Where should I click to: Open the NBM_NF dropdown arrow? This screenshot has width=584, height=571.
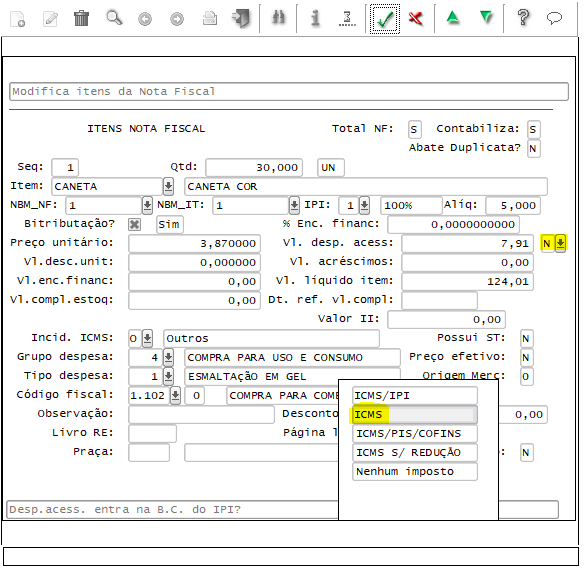click(x=147, y=205)
